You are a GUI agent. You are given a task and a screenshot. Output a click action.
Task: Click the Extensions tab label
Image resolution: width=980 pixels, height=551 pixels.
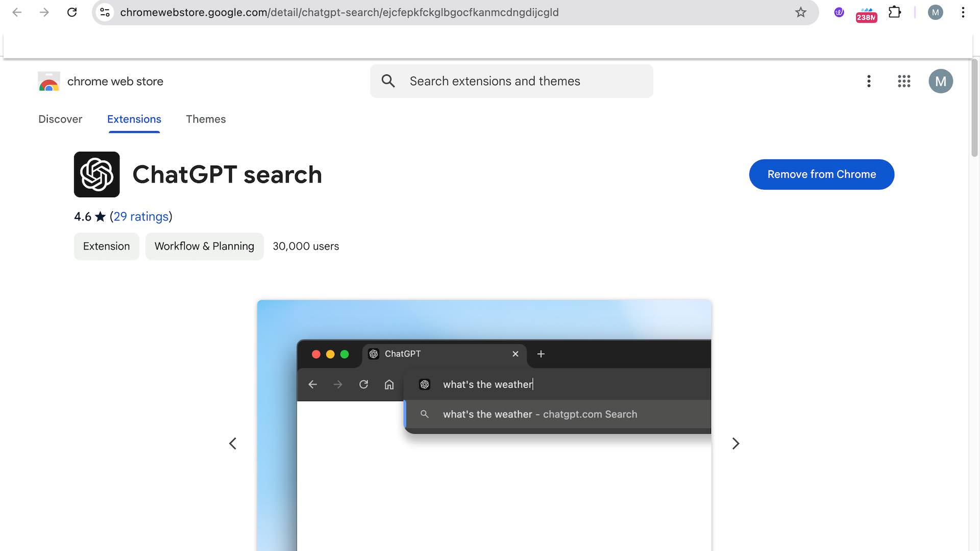pyautogui.click(x=134, y=119)
